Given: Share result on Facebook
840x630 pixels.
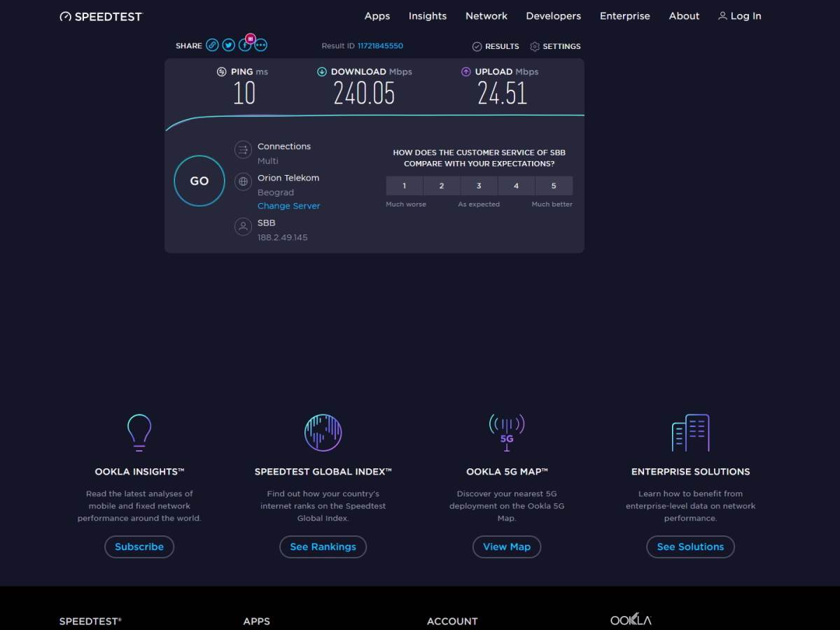Looking at the screenshot, I should click(244, 45).
